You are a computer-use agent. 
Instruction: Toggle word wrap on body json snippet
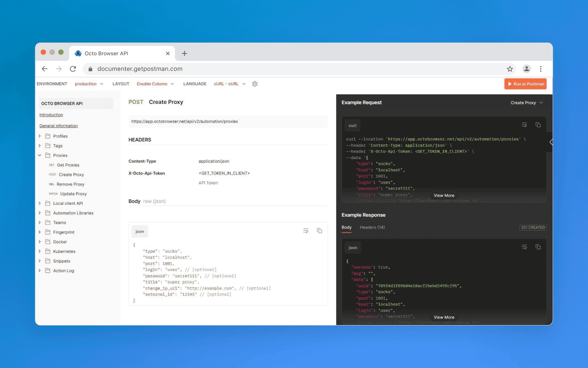(x=306, y=231)
